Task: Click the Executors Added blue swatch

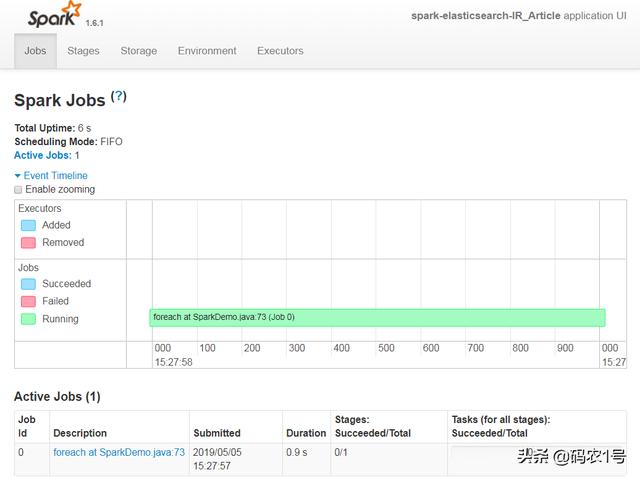Action: pyautogui.click(x=28, y=225)
